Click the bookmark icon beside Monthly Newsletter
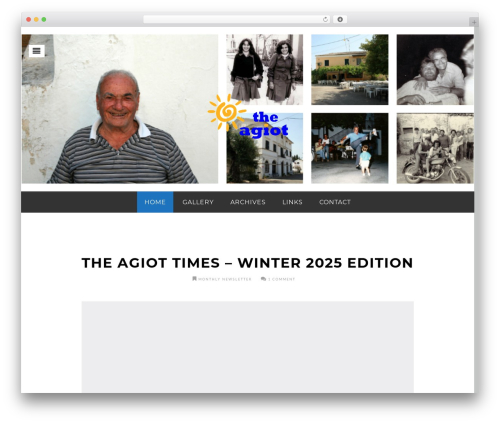This screenshot has width=500, height=423. (194, 279)
